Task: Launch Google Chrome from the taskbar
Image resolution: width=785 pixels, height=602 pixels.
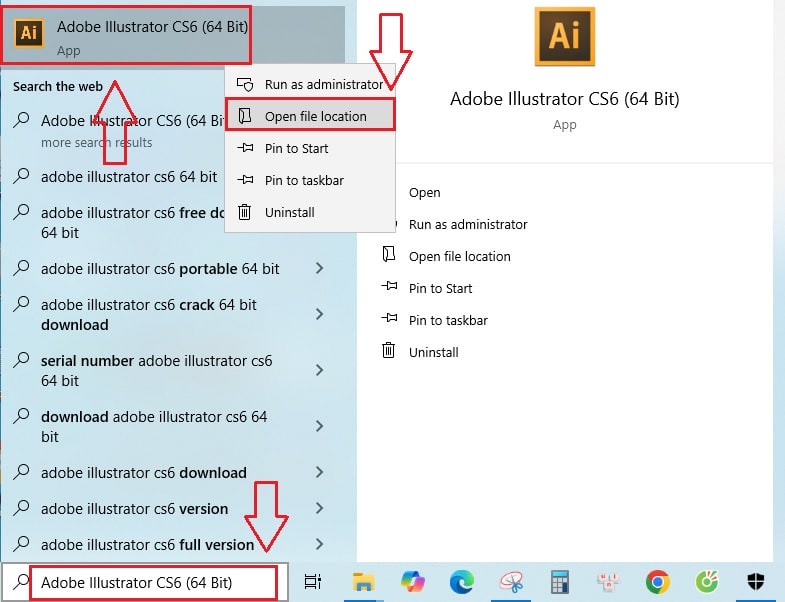Action: [x=657, y=582]
